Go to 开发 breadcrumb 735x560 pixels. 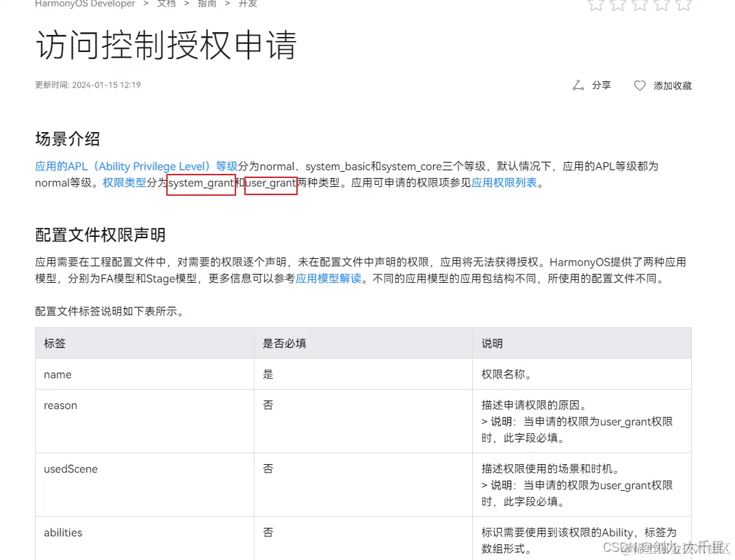coord(248,3)
